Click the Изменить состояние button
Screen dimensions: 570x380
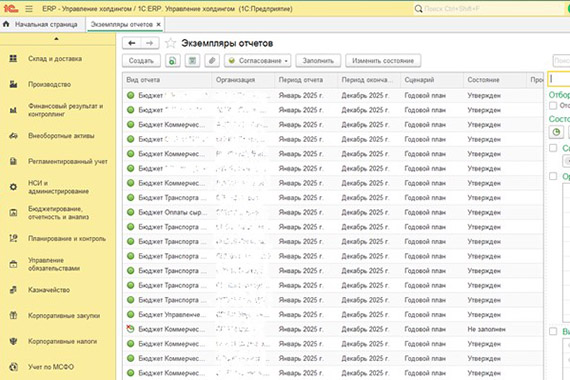click(383, 61)
